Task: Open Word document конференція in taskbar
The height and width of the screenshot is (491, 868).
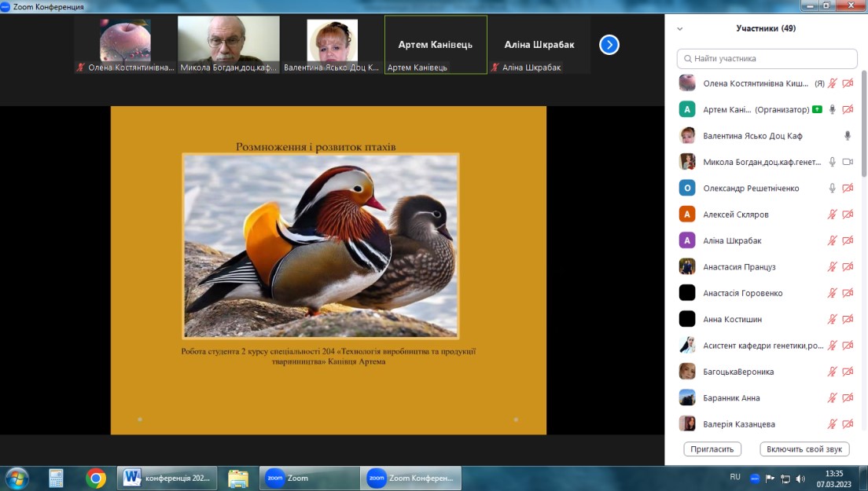Action: (167, 478)
